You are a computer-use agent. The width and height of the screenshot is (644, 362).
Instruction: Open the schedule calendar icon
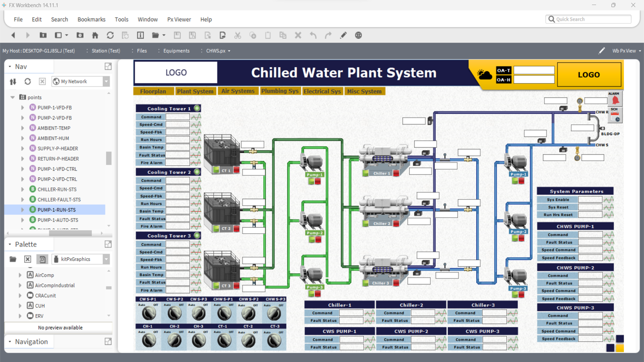(615, 117)
